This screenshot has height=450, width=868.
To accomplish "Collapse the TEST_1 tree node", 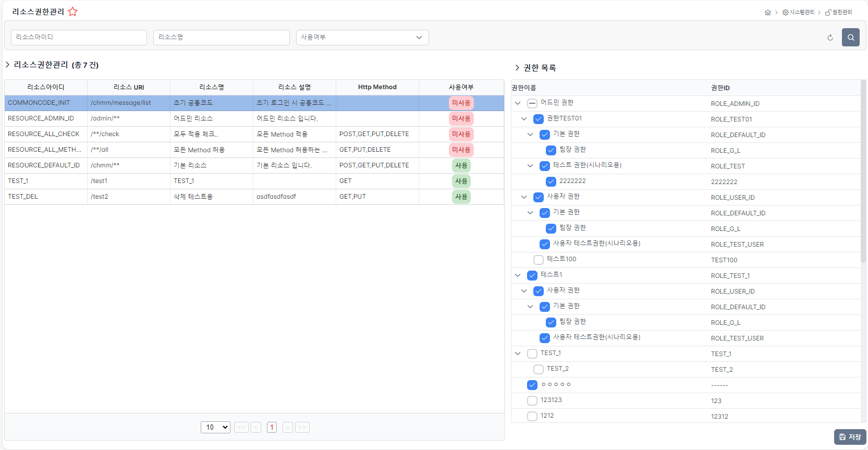I will click(x=518, y=354).
